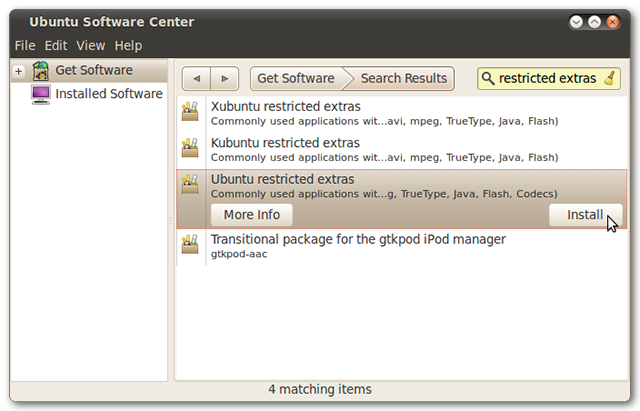Click the gtkpod transitional package icon
The width and height of the screenshot is (640, 411).
[190, 244]
